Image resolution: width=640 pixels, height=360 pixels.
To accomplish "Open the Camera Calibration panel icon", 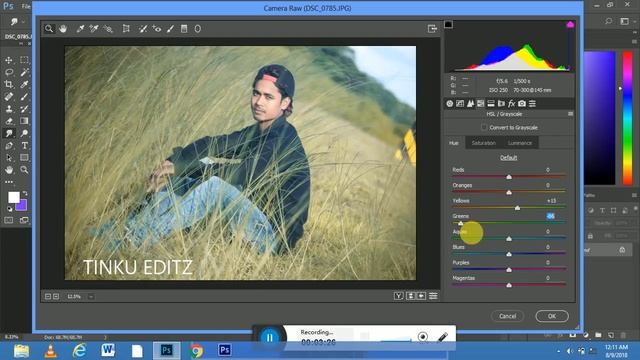I will [x=522, y=104].
